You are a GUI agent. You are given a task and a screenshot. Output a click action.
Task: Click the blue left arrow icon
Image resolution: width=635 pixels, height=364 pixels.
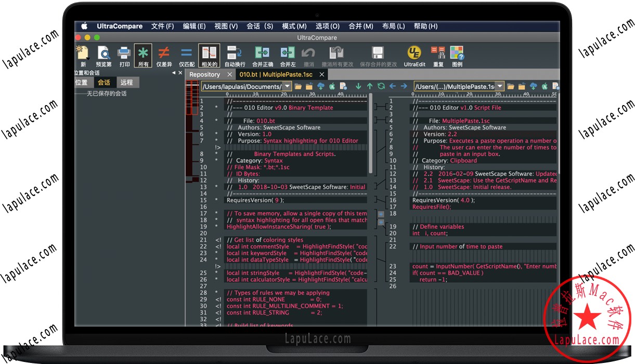[x=393, y=86]
